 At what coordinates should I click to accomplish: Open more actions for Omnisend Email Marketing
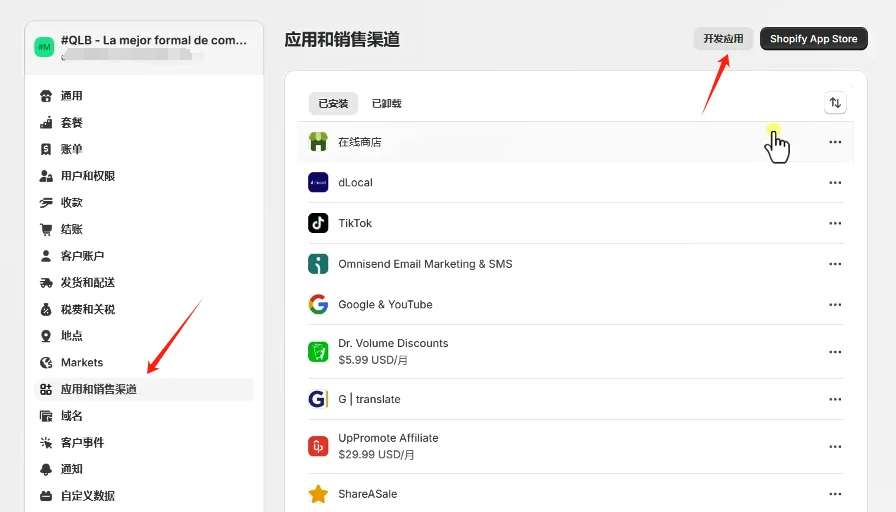coord(835,264)
